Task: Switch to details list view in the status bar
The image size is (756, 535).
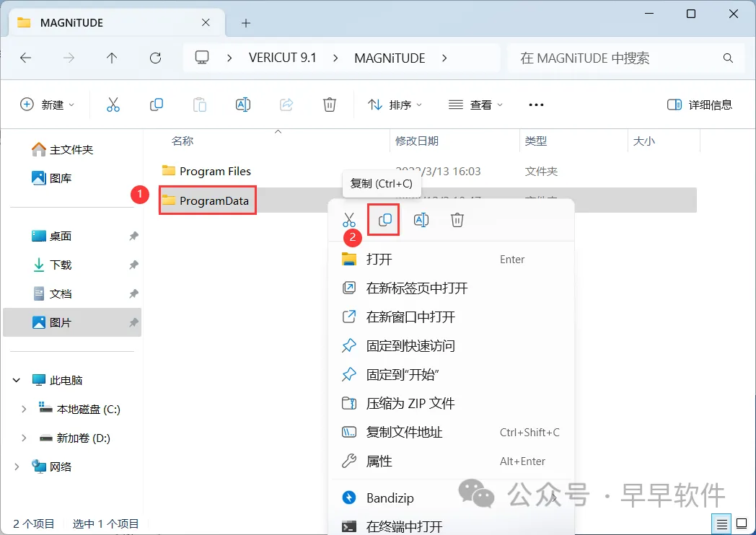Action: click(x=721, y=523)
